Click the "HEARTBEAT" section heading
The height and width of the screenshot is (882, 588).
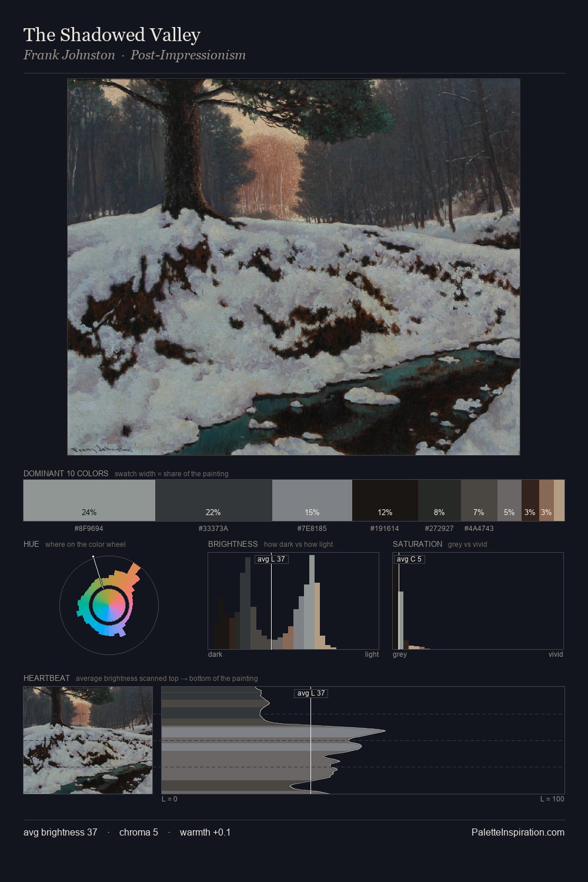(46, 678)
